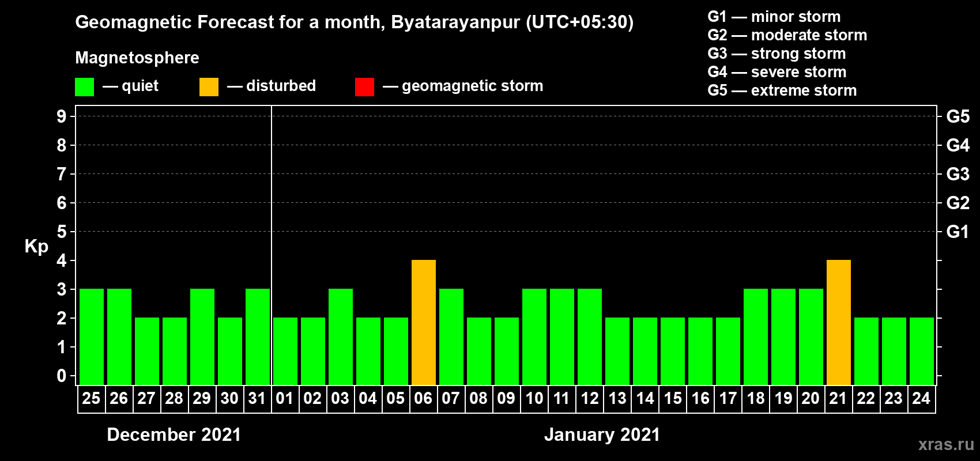Click the date label 23
Image resolution: width=980 pixels, height=461 pixels.
tap(894, 399)
